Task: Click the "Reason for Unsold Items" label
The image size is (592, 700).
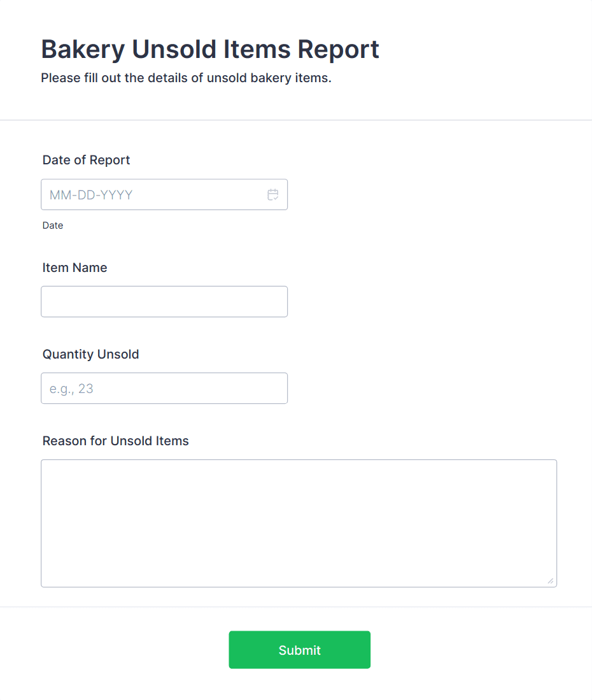Action: tap(115, 441)
